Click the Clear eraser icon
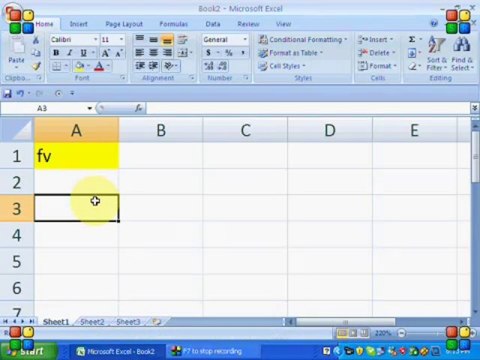This screenshot has height=360, width=480. 412,66
